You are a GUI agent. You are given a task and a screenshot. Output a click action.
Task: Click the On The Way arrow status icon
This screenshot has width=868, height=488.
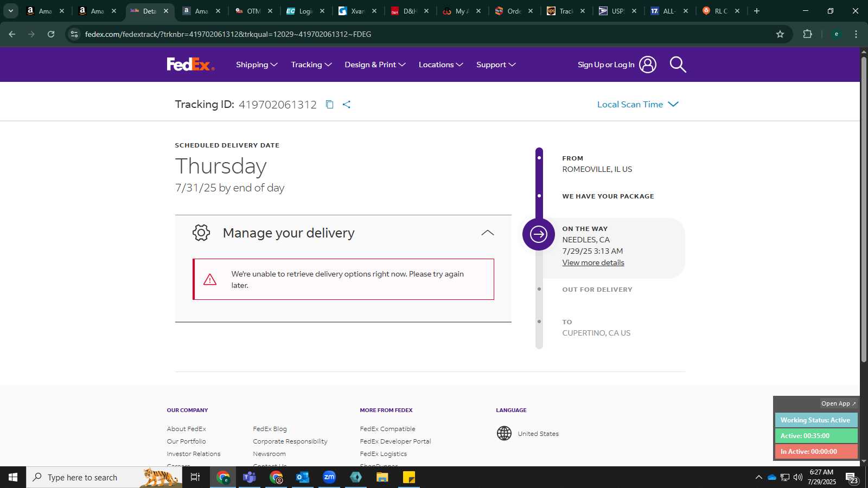point(538,234)
